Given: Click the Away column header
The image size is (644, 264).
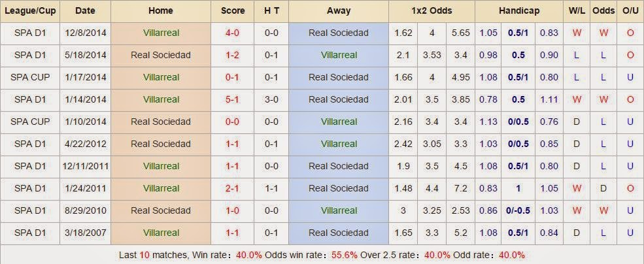Looking at the screenshot, I should tap(339, 11).
